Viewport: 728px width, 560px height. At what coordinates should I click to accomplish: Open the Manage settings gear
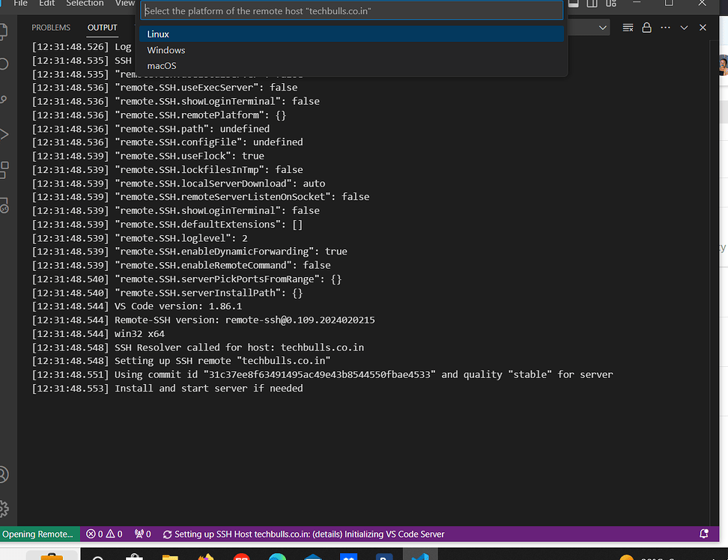6,508
